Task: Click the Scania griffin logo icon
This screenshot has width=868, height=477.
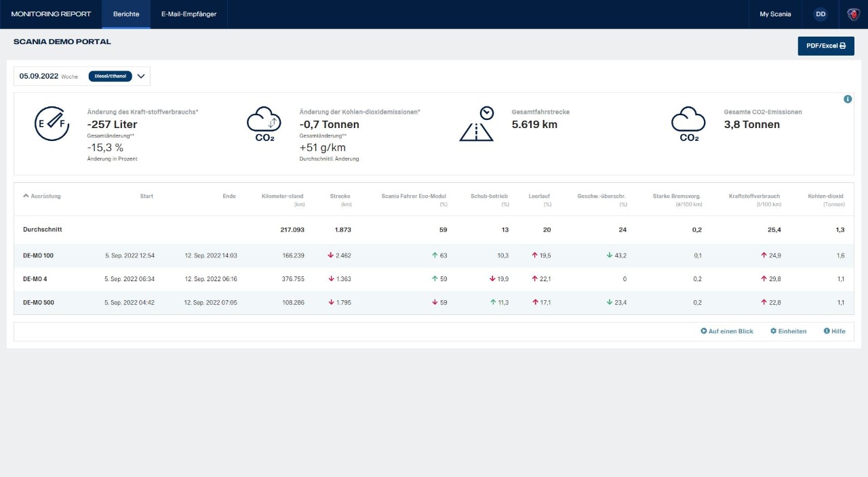Action: point(853,14)
